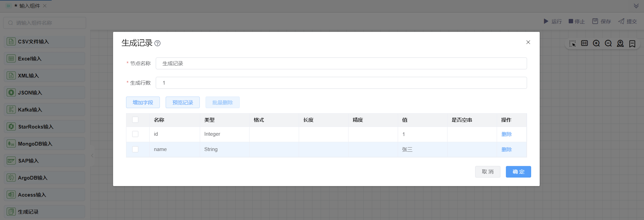
Task: Open the bookmark icon on the canvas toolbar
Action: coord(632,44)
